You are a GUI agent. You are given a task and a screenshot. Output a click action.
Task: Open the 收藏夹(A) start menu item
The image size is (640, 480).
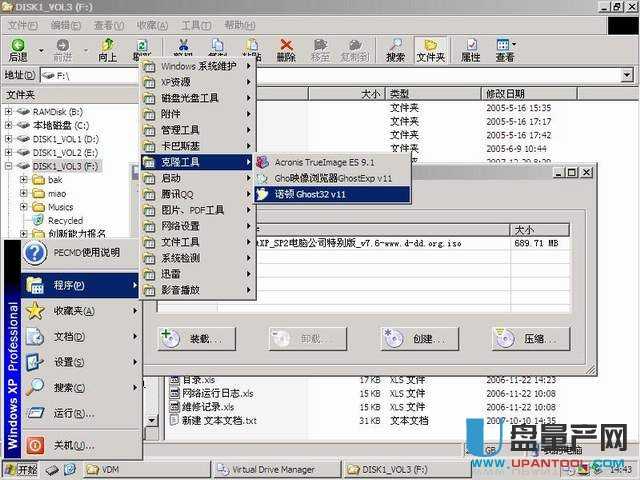pos(80,311)
